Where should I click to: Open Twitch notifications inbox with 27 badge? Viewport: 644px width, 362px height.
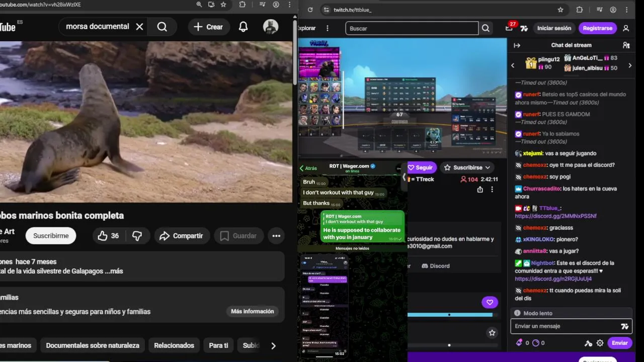point(510,28)
